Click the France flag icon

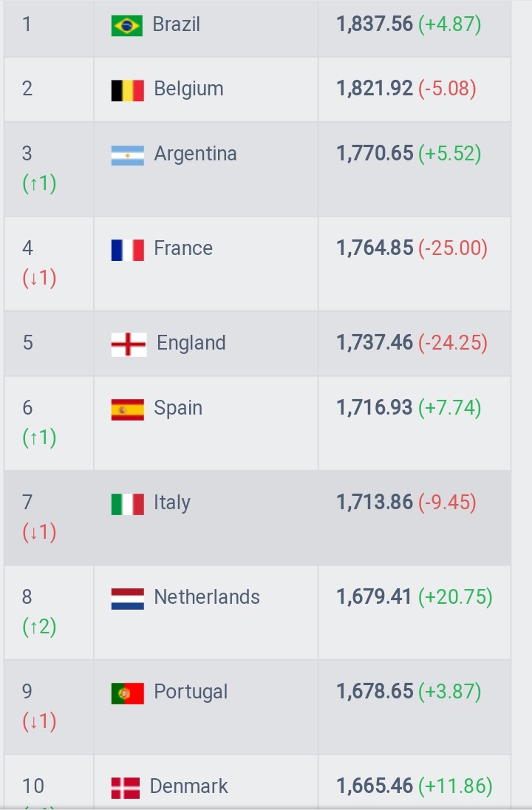[128, 250]
